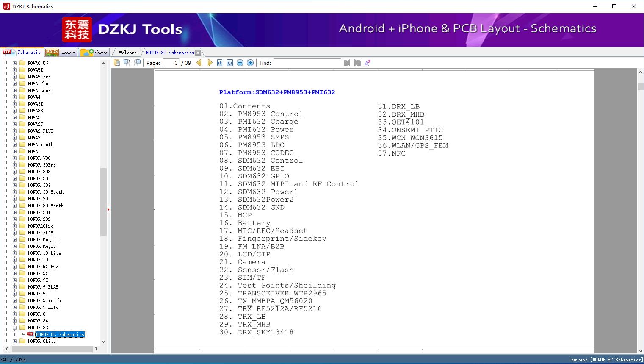The image size is (644, 364).
Task: Collapse the HONOR 8C folder
Action: [x=15, y=328]
